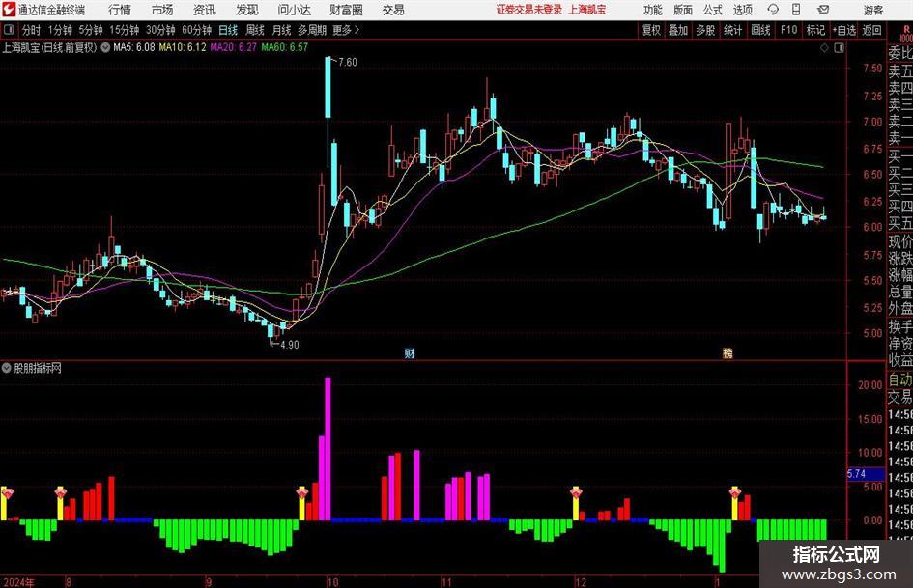Viewport: 913px width, 588px height.
Task: Click the signal marker icon above 12 on the date axis
Action: tap(576, 493)
